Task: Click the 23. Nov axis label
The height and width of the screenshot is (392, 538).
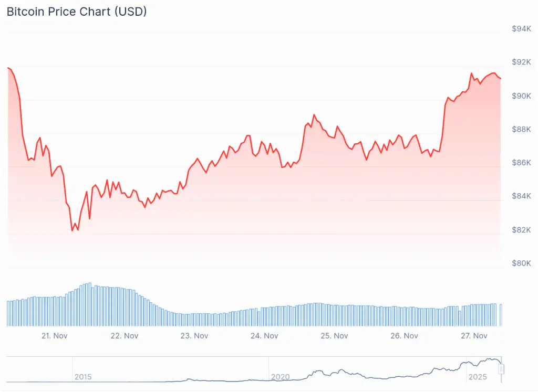Action: coord(194,336)
